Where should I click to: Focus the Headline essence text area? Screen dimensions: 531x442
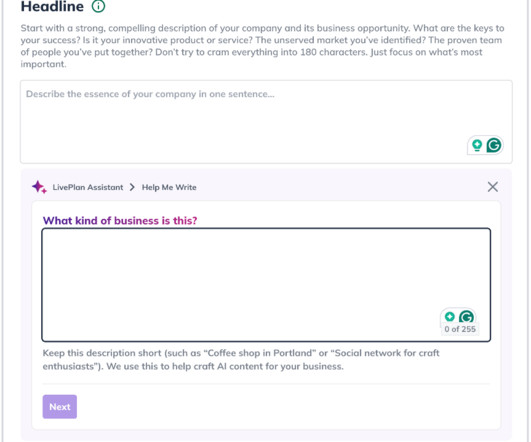pyautogui.click(x=266, y=122)
